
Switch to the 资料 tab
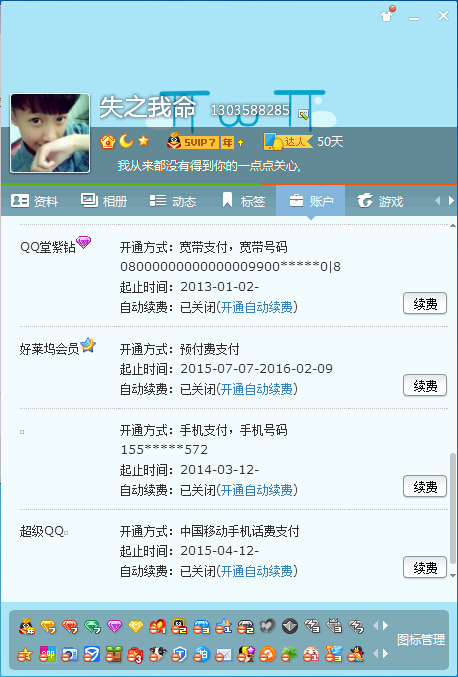[35, 201]
